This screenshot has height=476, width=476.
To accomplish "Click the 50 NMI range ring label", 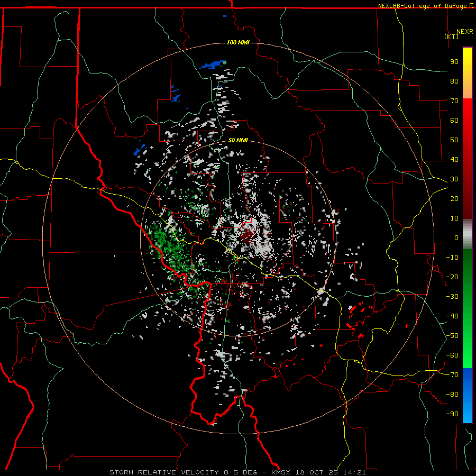I will [x=238, y=140].
